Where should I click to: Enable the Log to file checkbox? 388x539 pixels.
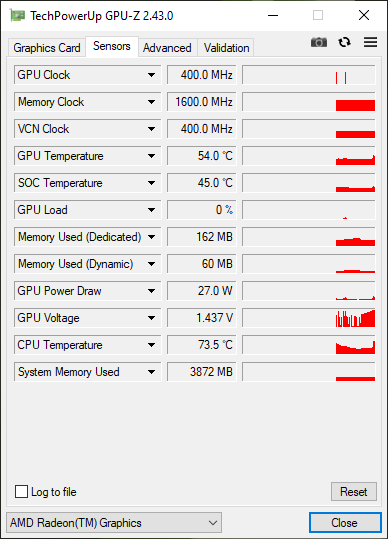[x=21, y=492]
